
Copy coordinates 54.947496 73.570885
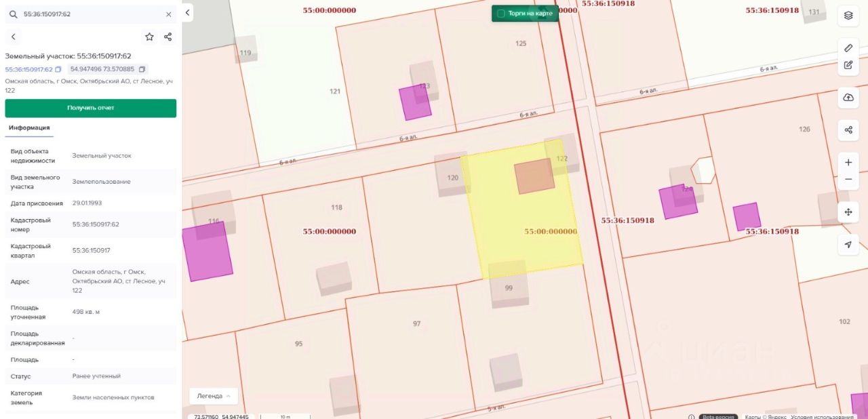pos(142,69)
